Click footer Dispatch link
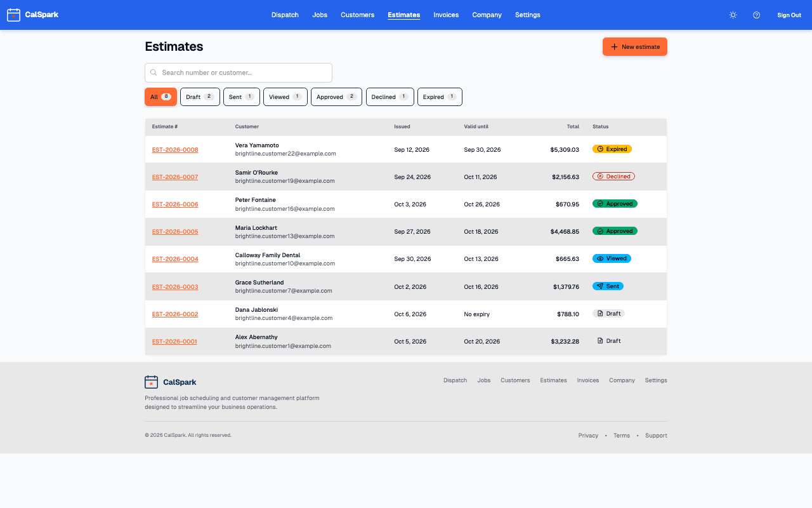The width and height of the screenshot is (812, 508). point(455,380)
